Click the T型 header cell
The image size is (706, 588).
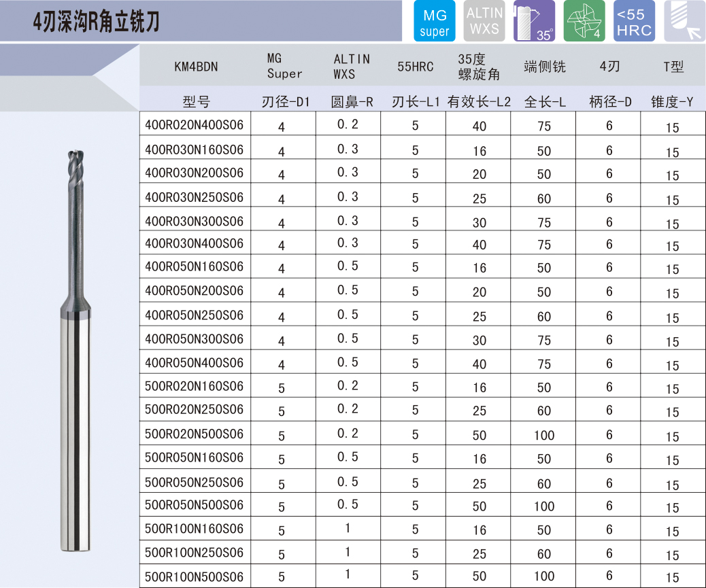pos(673,67)
